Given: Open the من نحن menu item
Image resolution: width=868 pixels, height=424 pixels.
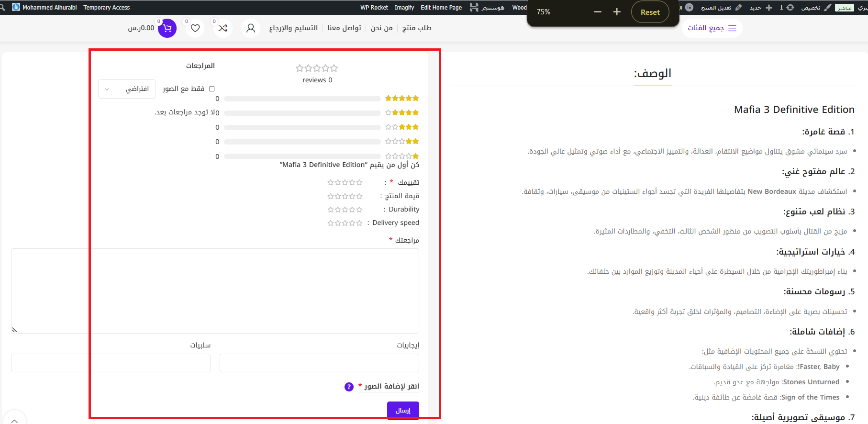Looking at the screenshot, I should pyautogui.click(x=382, y=28).
